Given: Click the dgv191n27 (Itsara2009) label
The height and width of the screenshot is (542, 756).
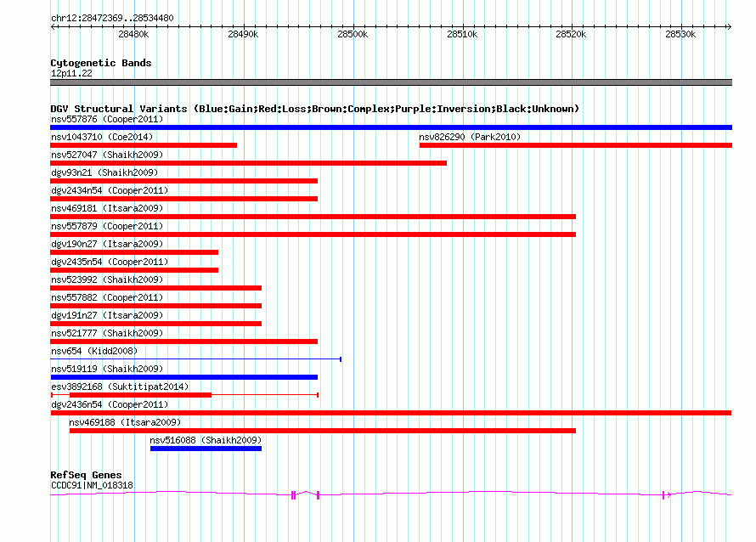Looking at the screenshot, I should pos(107,315).
